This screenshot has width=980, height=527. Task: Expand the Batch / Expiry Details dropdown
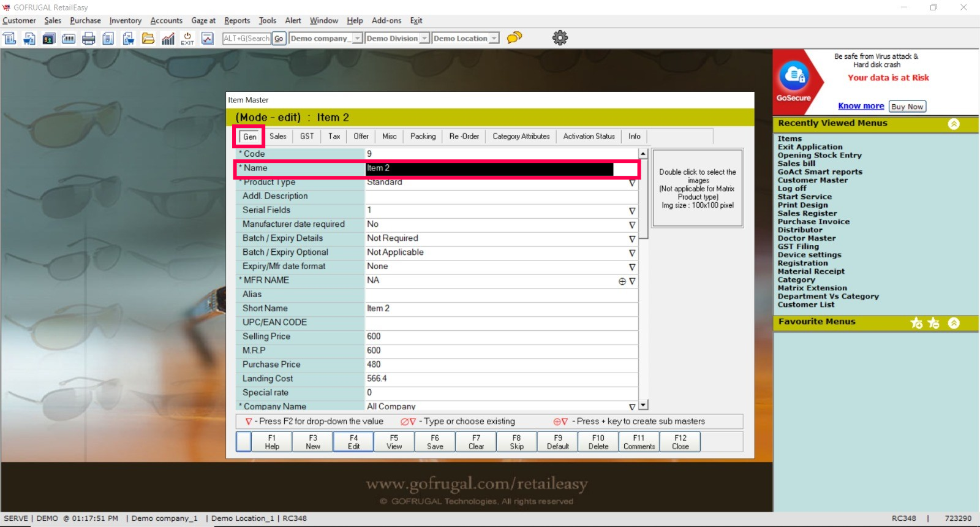631,239
